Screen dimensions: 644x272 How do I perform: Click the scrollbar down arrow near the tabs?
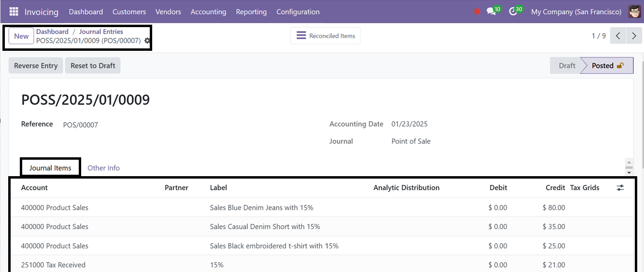pos(629,172)
